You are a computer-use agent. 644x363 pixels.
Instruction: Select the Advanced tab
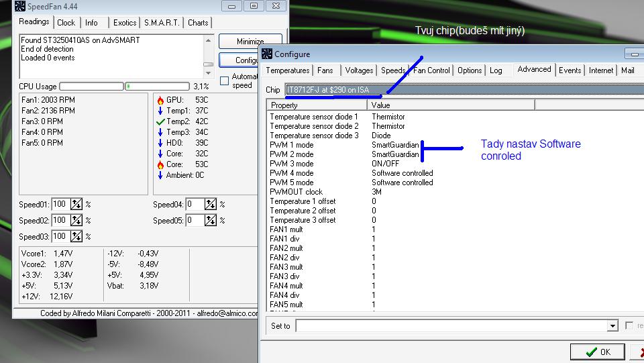click(534, 69)
